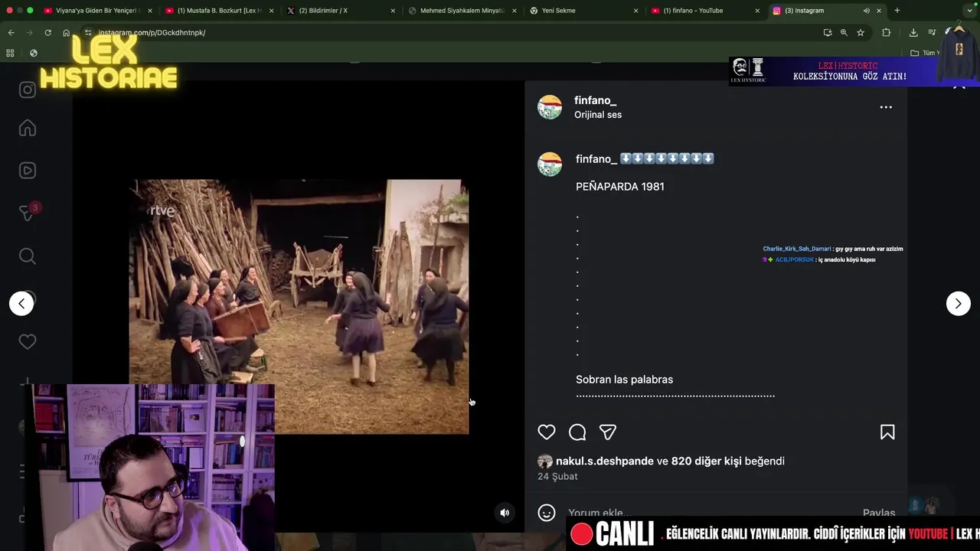The image size is (980, 551).
Task: Mute the Instagram tab via speaker icon
Action: click(866, 11)
